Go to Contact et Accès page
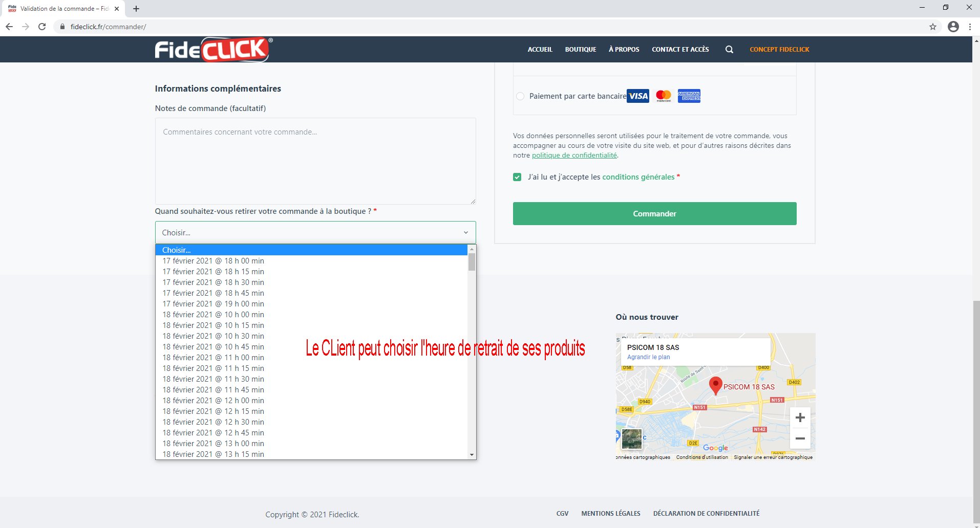This screenshot has width=980, height=528. (680, 50)
